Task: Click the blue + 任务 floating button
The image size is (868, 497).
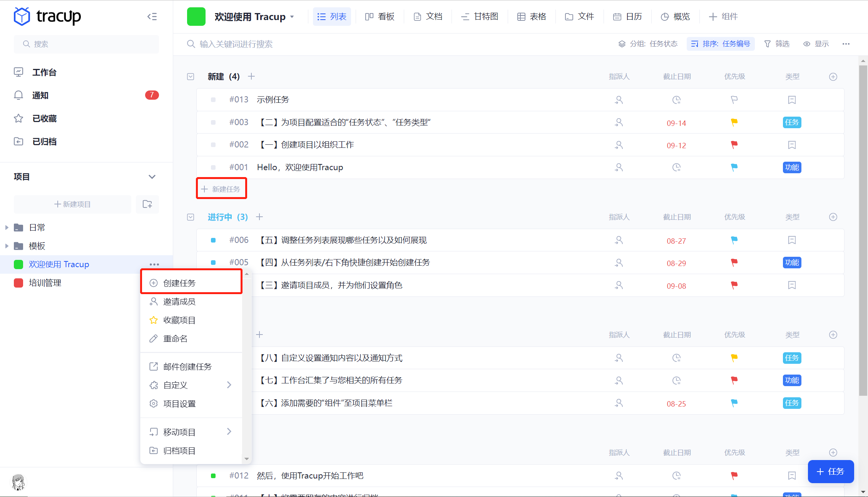Action: (830, 471)
